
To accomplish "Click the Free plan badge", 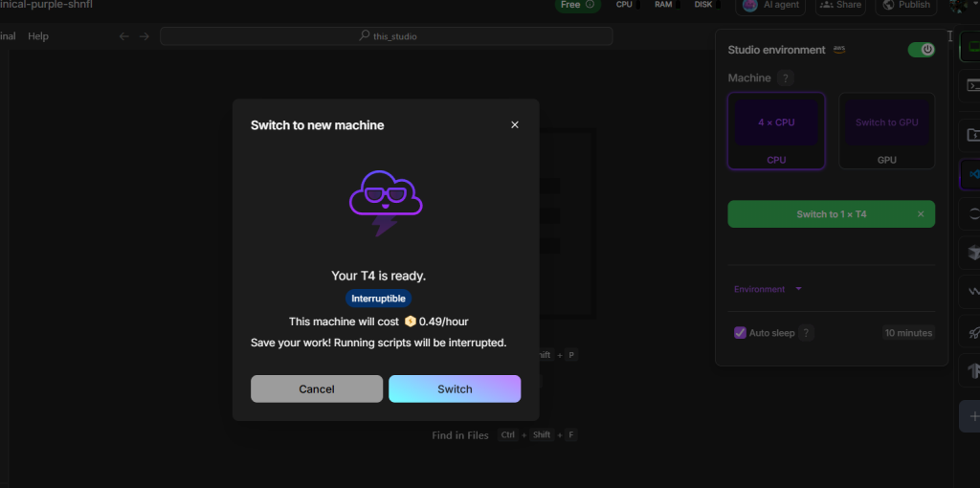I will click(577, 5).
